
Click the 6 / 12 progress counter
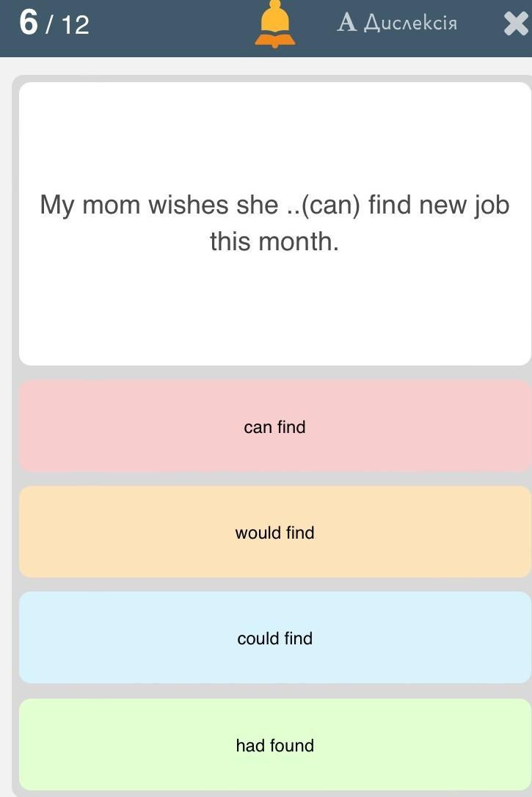[54, 23]
